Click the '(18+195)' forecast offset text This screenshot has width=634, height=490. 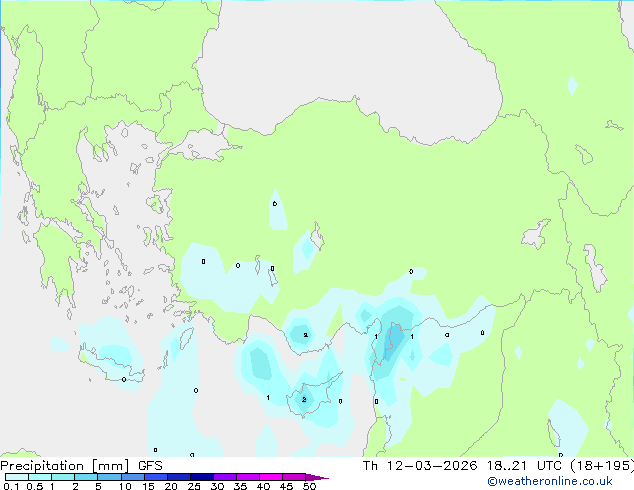[602, 466]
